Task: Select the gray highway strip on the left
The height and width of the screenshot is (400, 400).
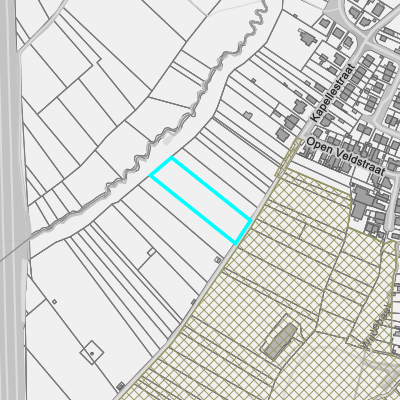Action: coord(12,200)
